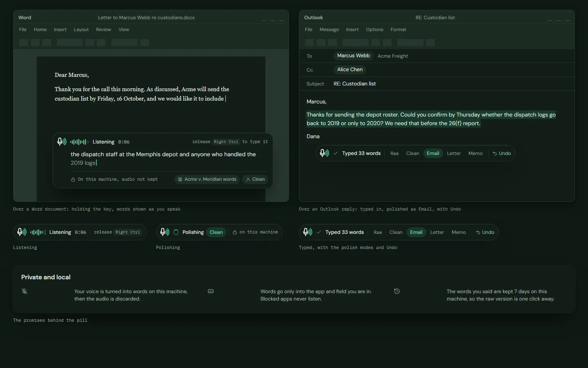Open the Review menu in Word
Screen dimensions: 588x368
coord(103,29)
